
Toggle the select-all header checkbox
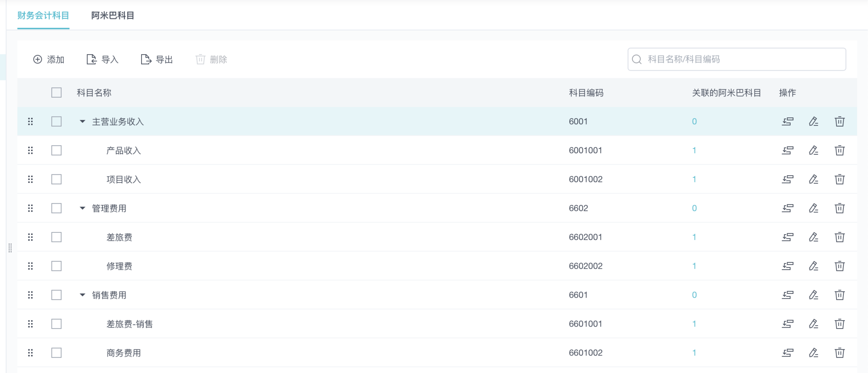pyautogui.click(x=56, y=93)
